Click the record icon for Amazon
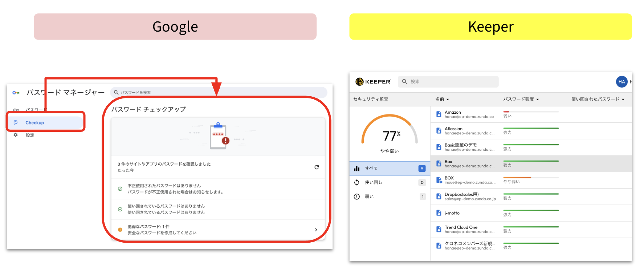Viewport: 644px width, 279px height. click(439, 114)
